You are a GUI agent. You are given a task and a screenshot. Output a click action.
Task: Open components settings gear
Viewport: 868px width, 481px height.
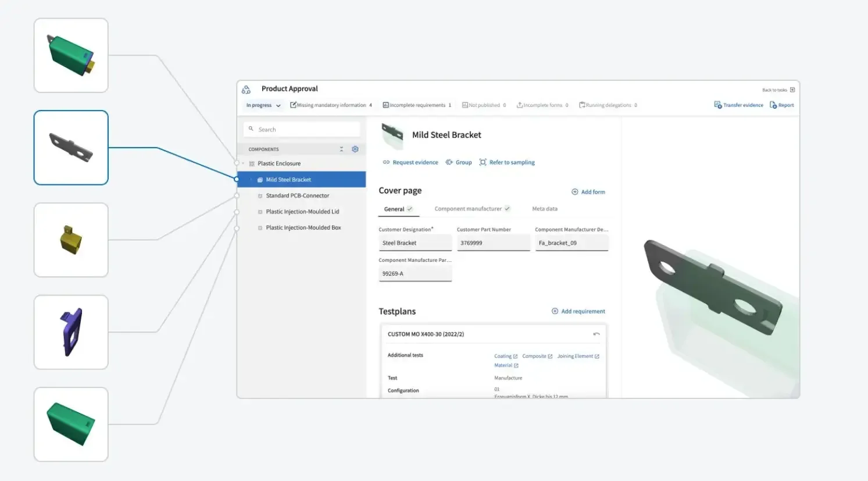click(x=355, y=149)
